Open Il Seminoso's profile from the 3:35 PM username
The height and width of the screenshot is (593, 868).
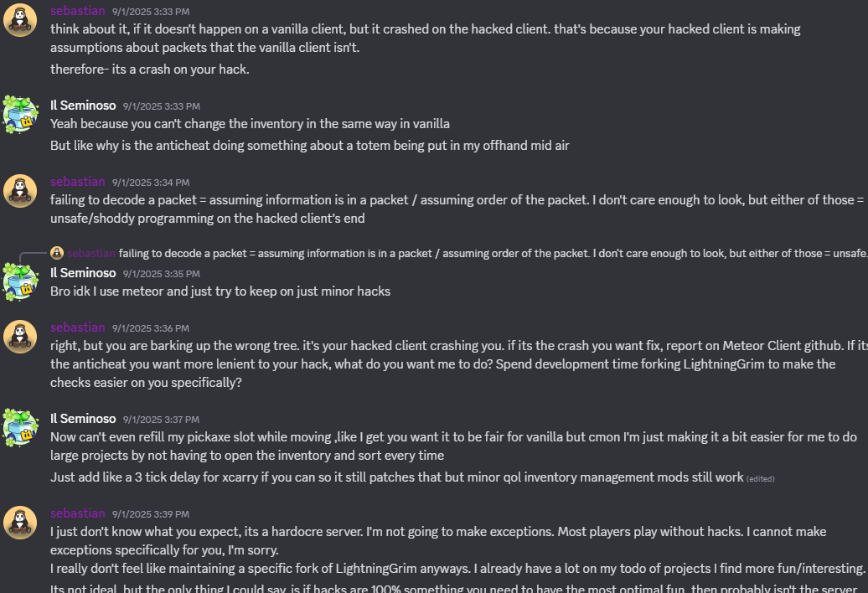point(83,273)
